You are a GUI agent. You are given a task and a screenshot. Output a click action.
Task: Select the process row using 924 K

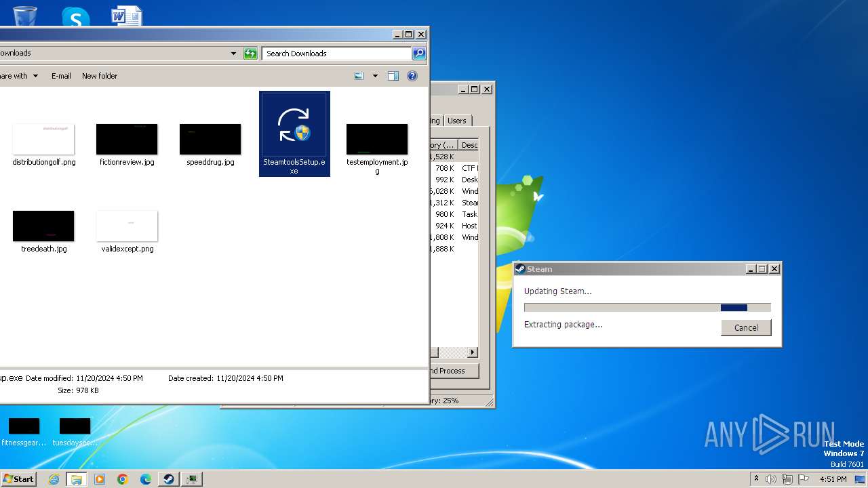coord(454,226)
